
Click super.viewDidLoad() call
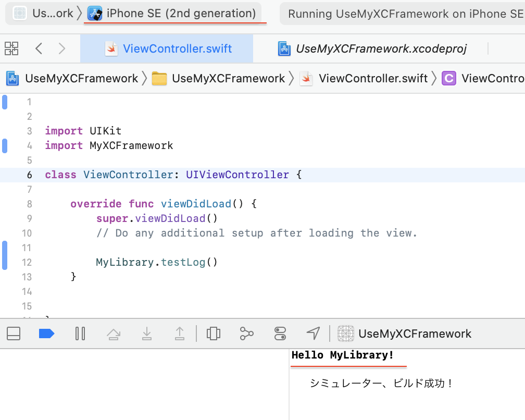157,218
